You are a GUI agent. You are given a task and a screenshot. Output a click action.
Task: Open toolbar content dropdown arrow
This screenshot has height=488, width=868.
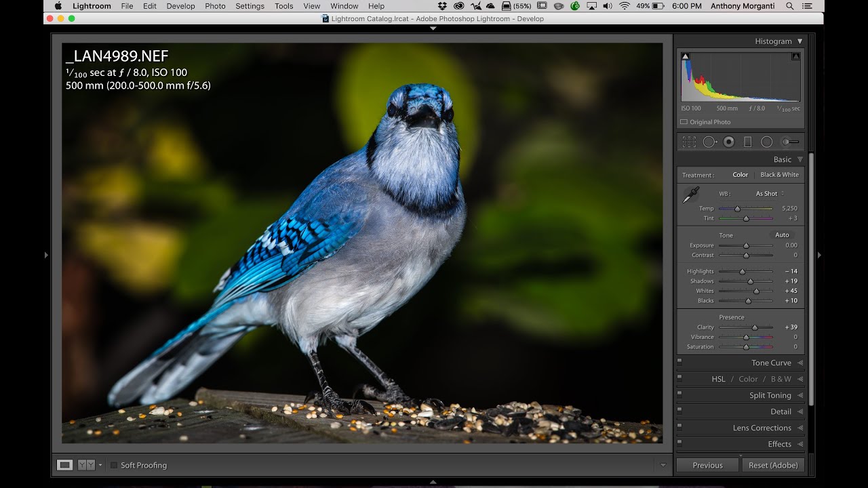(663, 465)
